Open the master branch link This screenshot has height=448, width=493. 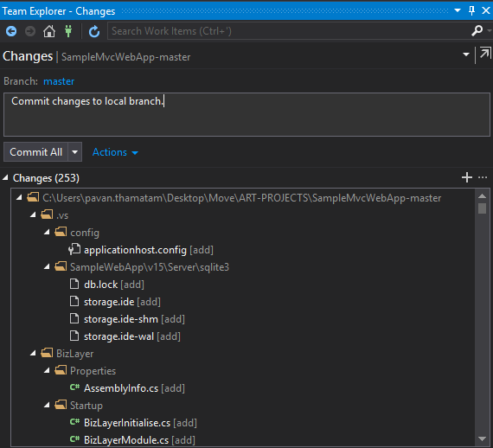click(x=59, y=81)
